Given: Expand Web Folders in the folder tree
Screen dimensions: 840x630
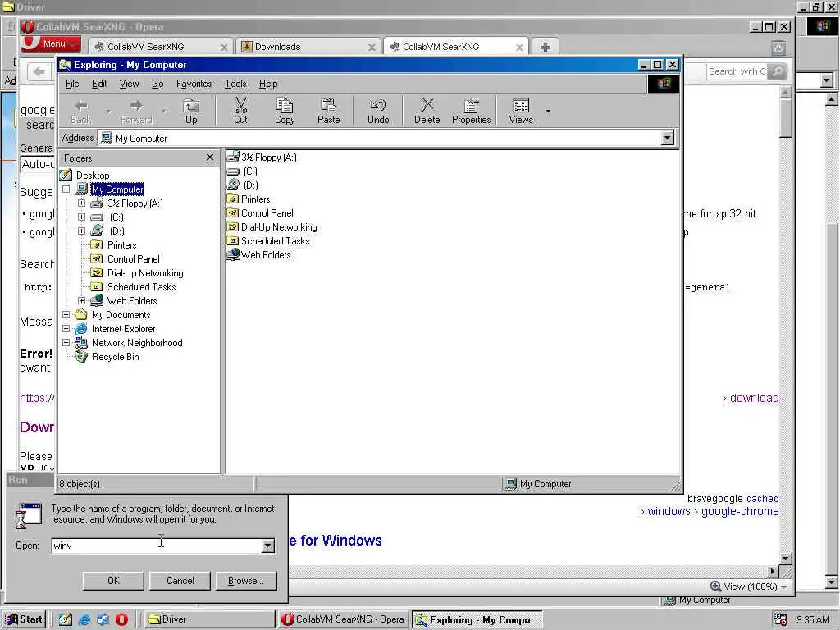Looking at the screenshot, I should click(81, 300).
